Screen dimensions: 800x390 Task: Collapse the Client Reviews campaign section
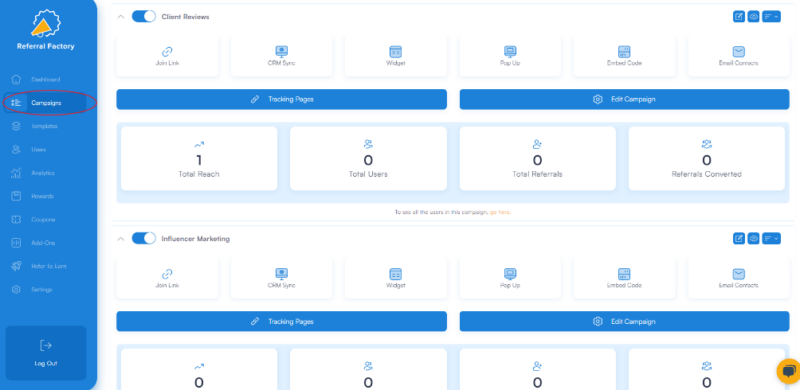(120, 17)
